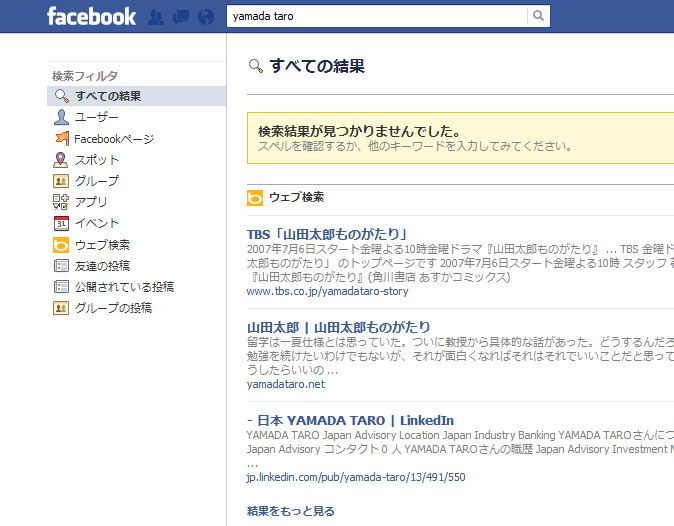Show グループの投稿 results
This screenshot has width=674, height=526.
click(113, 308)
